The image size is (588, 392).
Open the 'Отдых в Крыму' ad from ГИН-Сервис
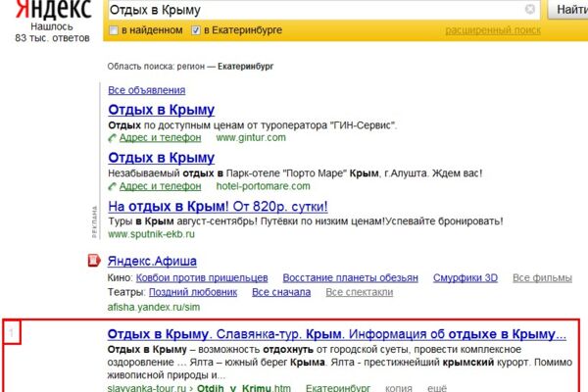point(162,110)
